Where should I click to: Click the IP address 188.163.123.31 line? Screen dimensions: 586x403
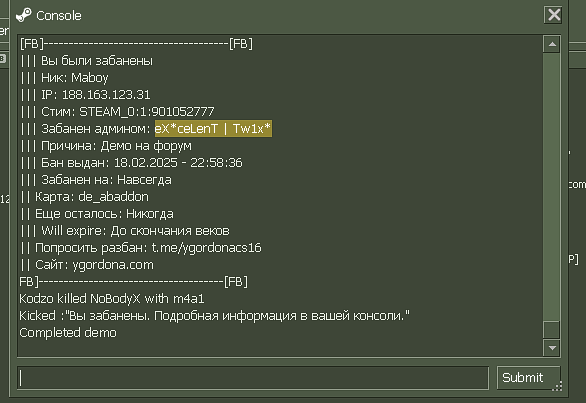[86, 95]
